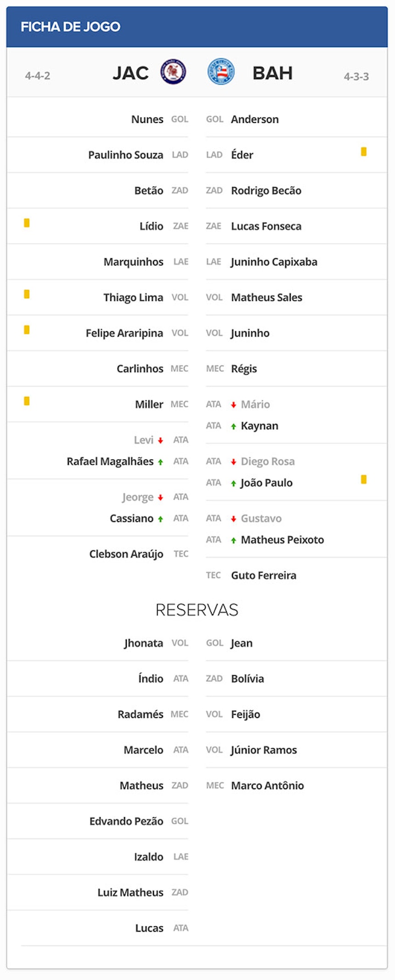Select coach Guto Ferreira
395x980 pixels.
click(264, 575)
